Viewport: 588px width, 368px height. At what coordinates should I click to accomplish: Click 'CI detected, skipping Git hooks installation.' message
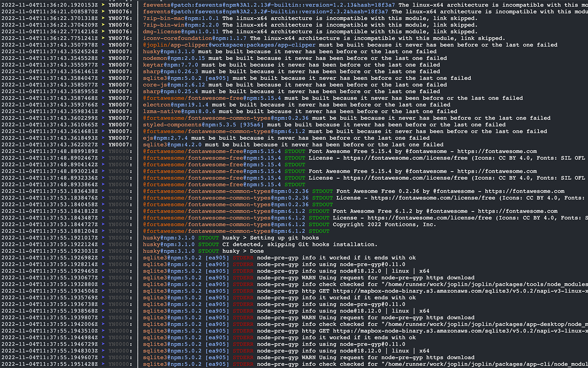(300, 244)
